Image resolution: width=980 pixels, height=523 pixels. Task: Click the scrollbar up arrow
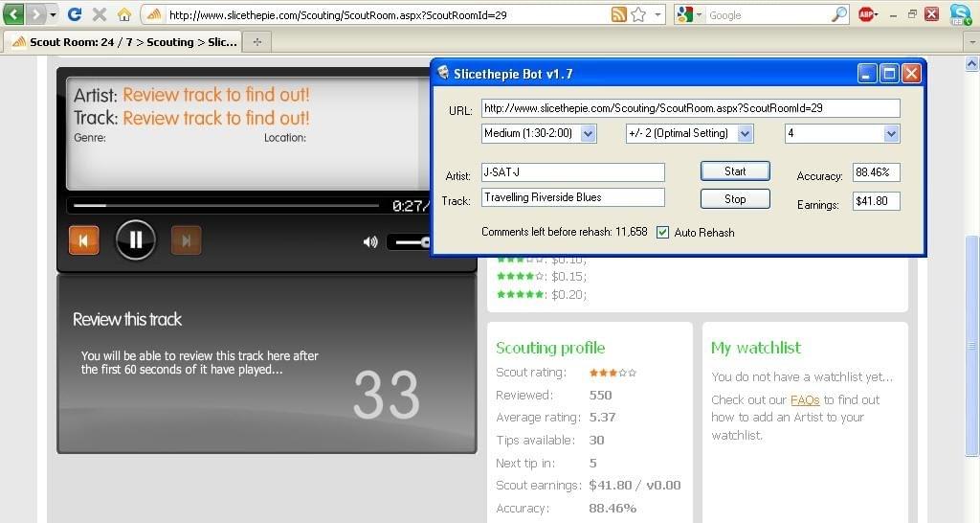click(x=972, y=64)
